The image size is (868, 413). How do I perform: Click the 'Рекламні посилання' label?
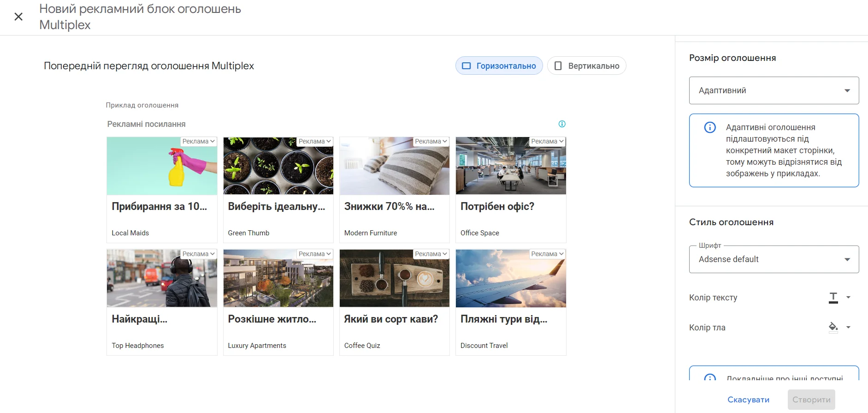(x=147, y=124)
